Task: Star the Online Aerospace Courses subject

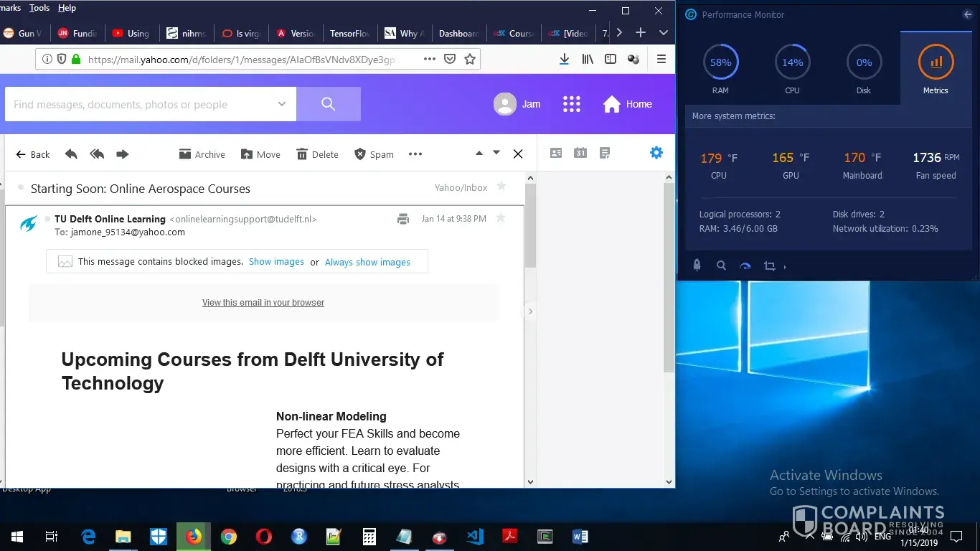Action: [501, 187]
